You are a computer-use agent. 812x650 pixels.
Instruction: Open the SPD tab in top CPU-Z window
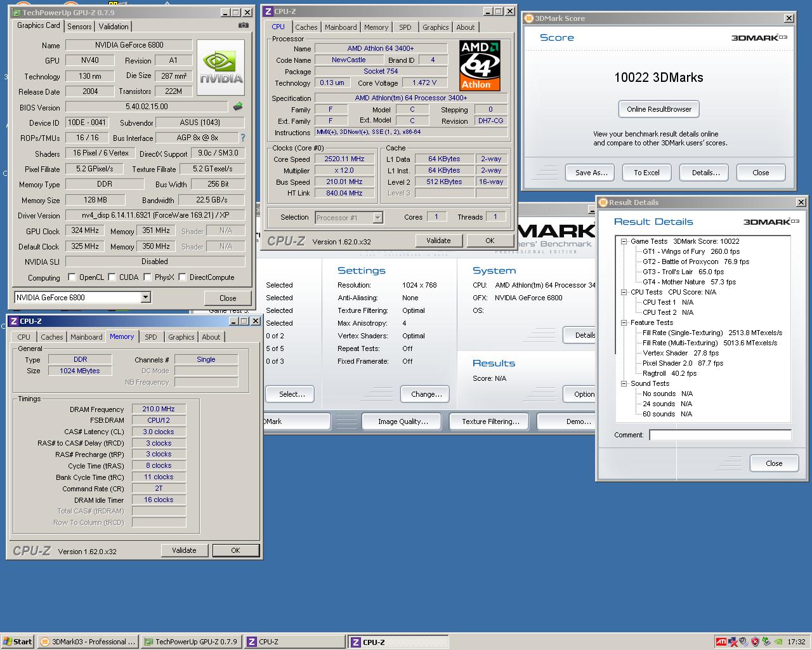click(405, 27)
